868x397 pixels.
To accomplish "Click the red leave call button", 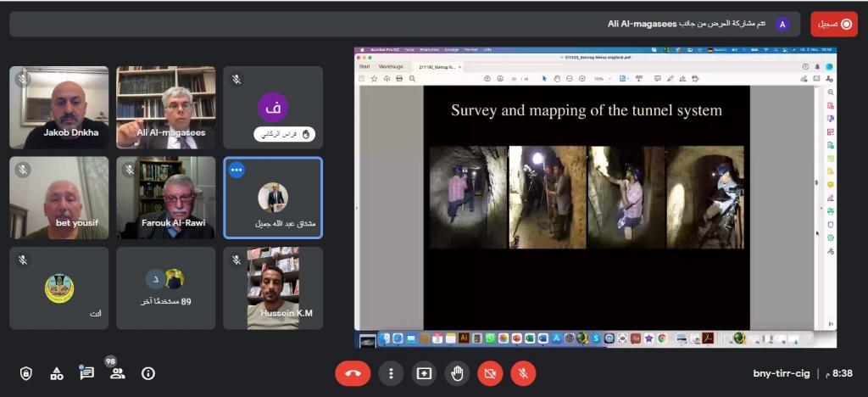I will pyautogui.click(x=353, y=373).
